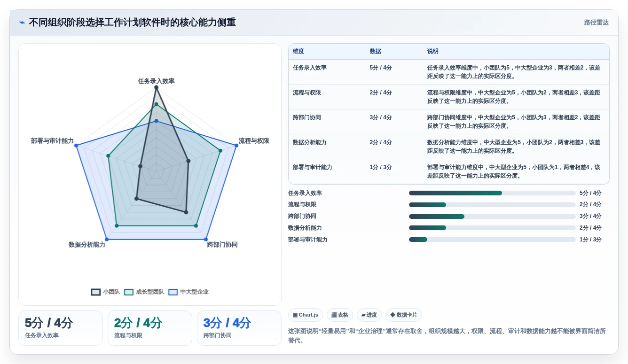Click the 数据卡片 tag chip

[x=404, y=315]
